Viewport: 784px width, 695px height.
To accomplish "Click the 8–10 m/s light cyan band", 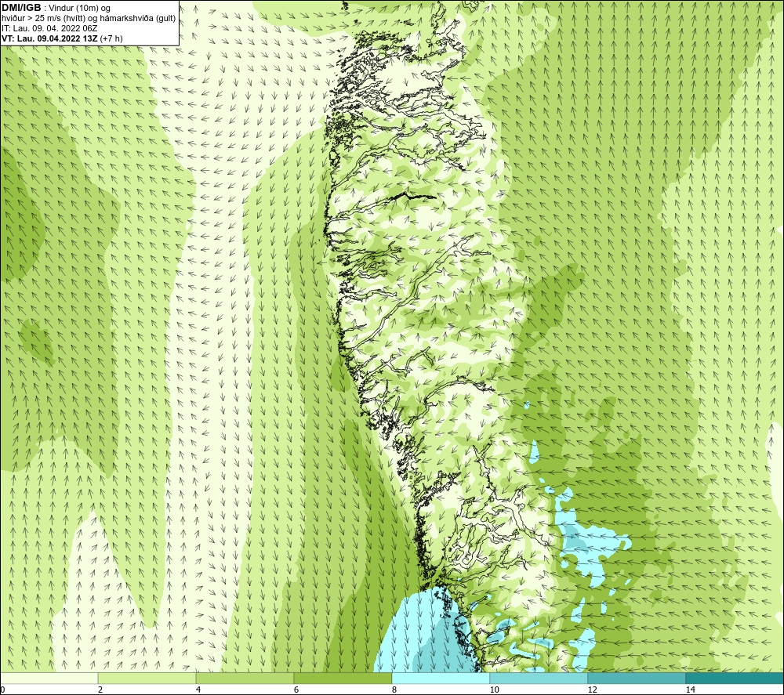I will 441,678.
